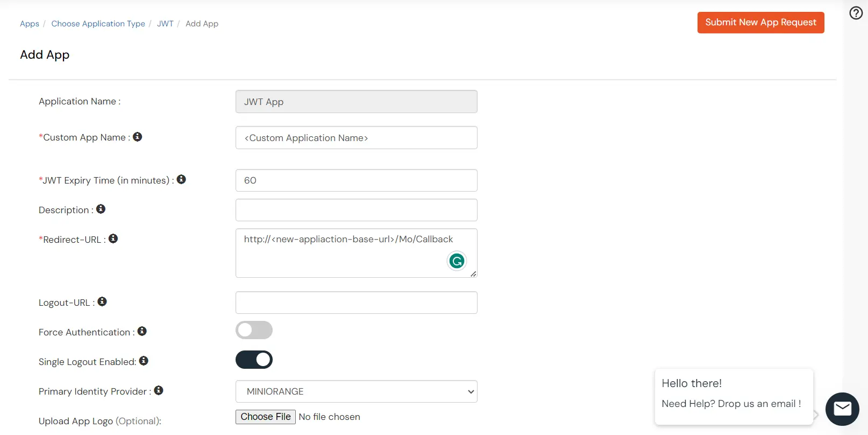This screenshot has width=868, height=435.
Task: Click info icon next to Redirect-URL
Action: click(113, 238)
